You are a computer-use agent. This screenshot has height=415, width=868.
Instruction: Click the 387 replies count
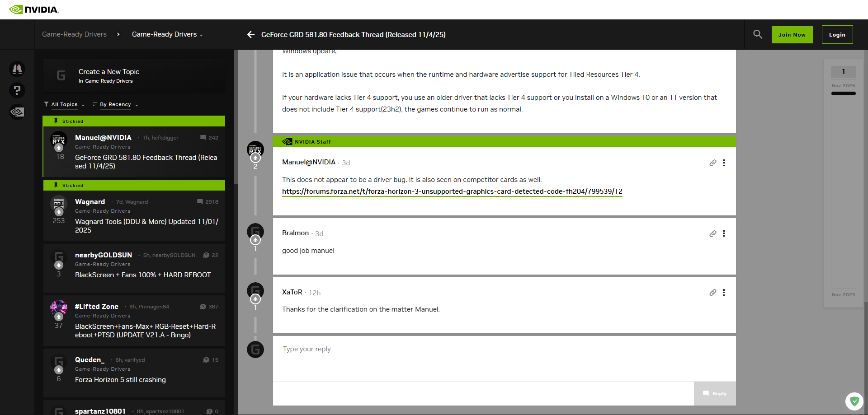click(x=209, y=307)
